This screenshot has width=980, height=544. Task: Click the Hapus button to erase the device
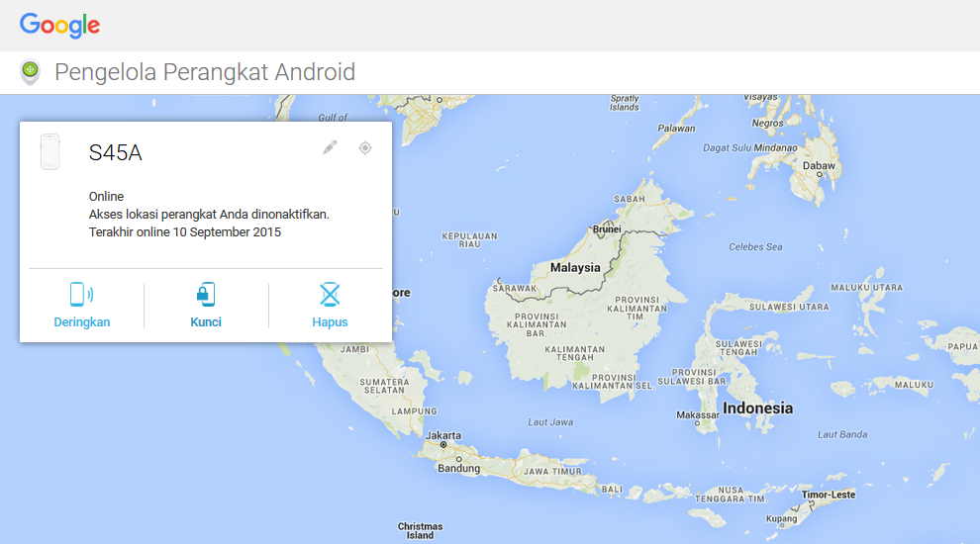coord(330,306)
